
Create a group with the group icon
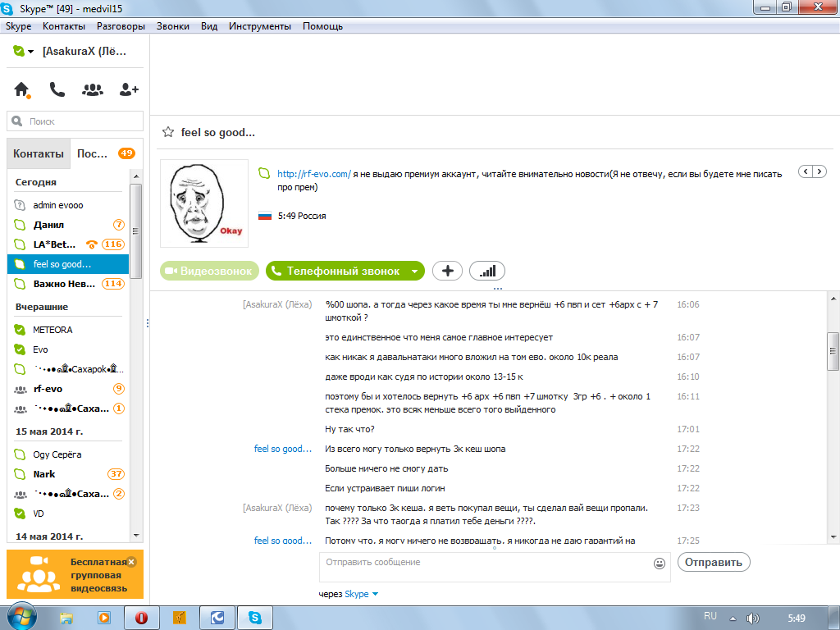(x=93, y=90)
